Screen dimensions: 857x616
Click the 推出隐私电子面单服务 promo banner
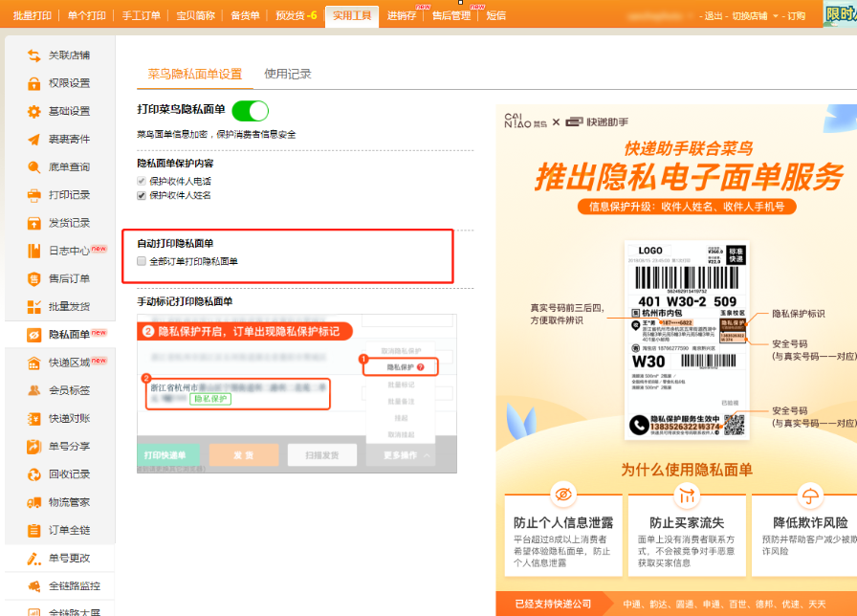(x=689, y=177)
